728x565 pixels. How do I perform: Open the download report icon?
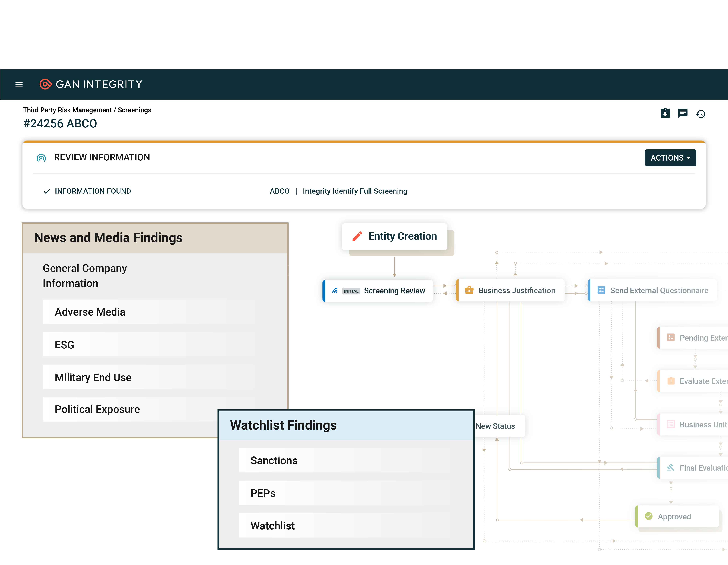pyautogui.click(x=665, y=114)
